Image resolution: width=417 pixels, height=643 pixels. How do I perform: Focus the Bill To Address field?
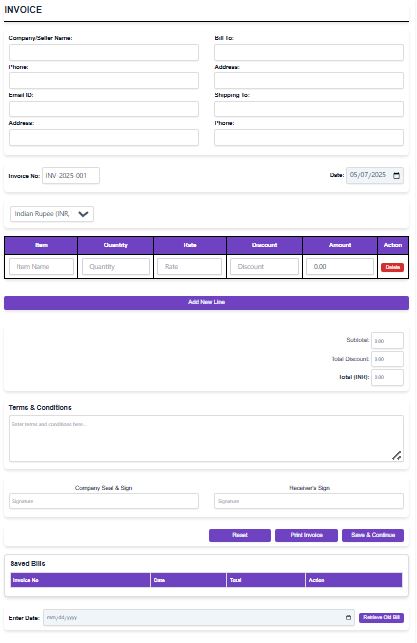(309, 81)
